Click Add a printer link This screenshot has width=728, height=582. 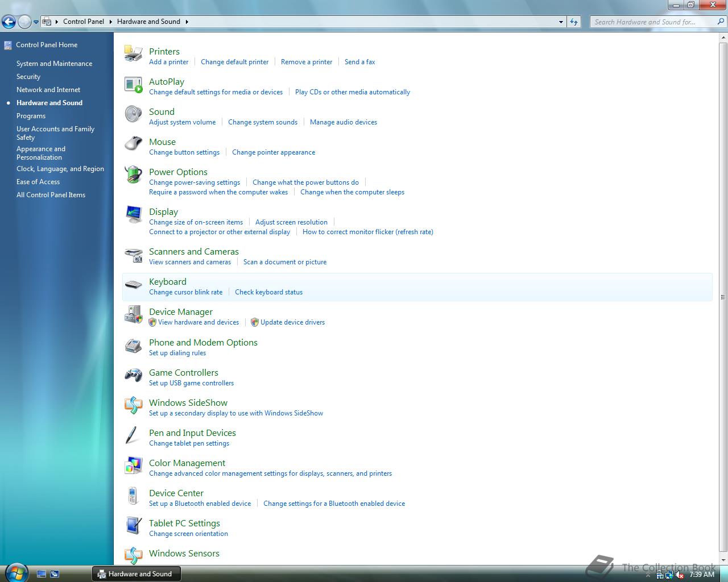point(168,62)
